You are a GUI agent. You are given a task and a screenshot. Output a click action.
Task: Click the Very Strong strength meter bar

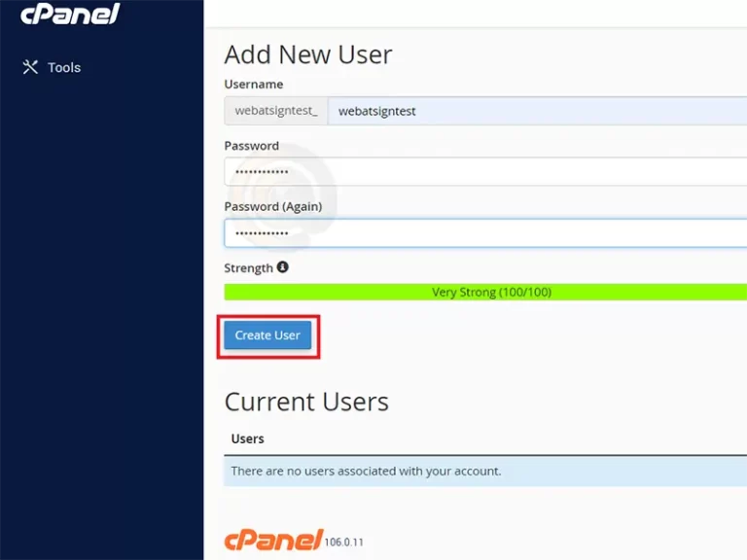[x=486, y=292]
